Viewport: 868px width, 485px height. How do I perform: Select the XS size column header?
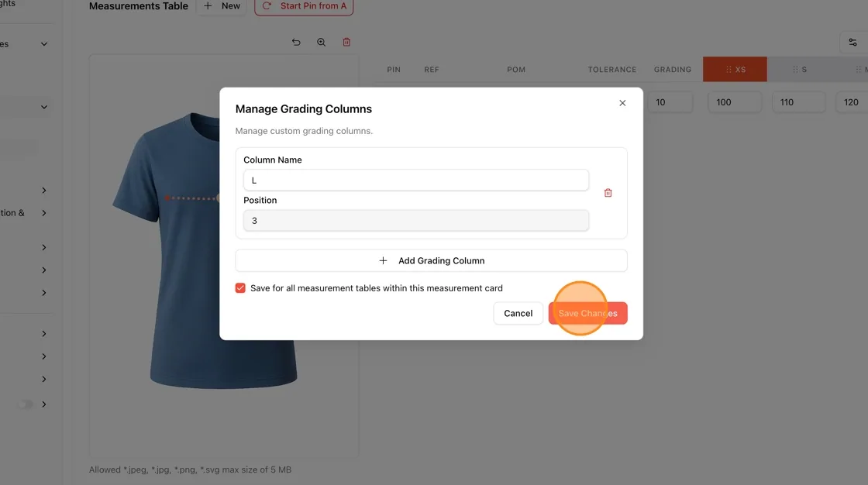point(735,69)
